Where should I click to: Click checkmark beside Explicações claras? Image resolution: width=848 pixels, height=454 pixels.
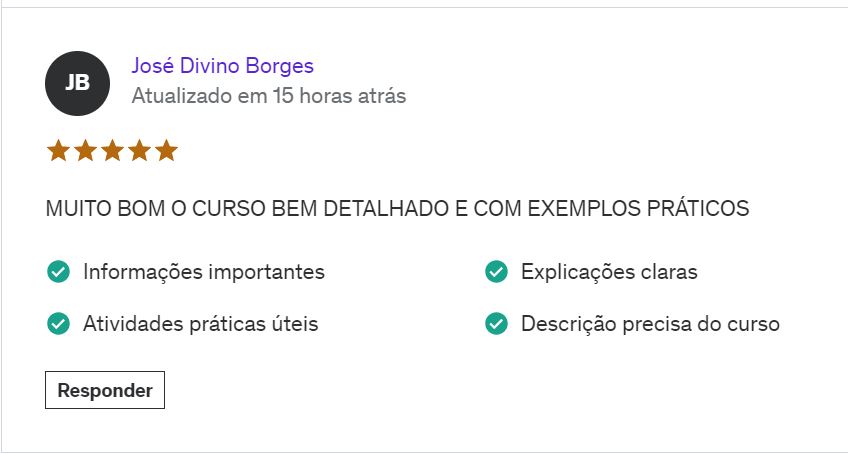click(496, 272)
